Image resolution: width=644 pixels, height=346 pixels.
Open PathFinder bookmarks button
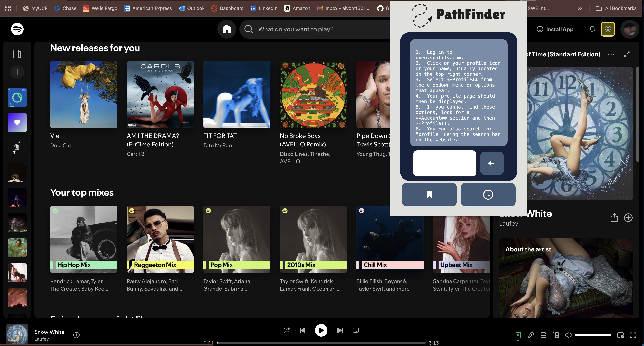coord(429,194)
